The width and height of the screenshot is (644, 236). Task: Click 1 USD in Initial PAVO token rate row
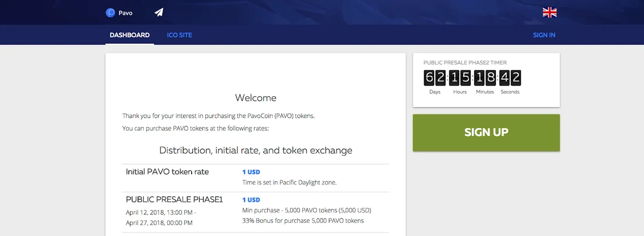pyautogui.click(x=251, y=172)
